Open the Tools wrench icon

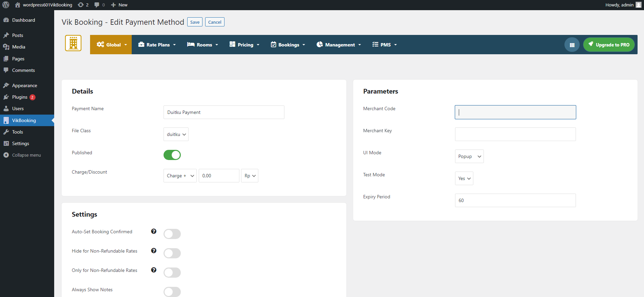[6, 132]
